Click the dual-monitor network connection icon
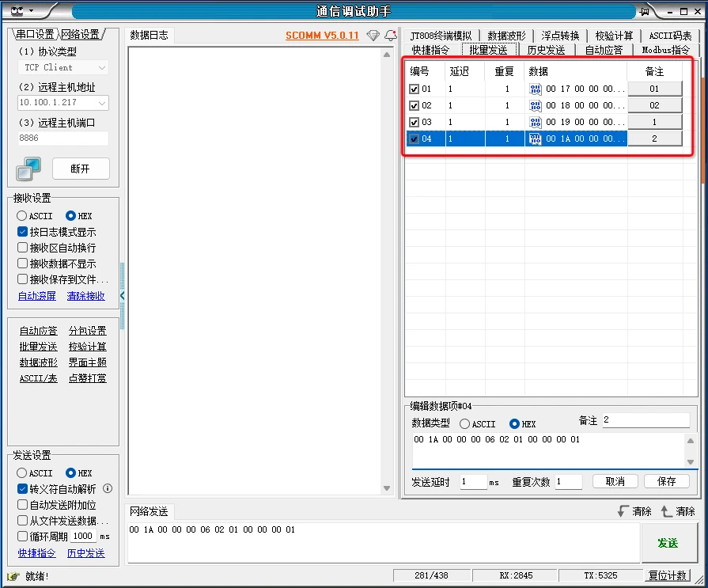The image size is (708, 588). pyautogui.click(x=28, y=169)
